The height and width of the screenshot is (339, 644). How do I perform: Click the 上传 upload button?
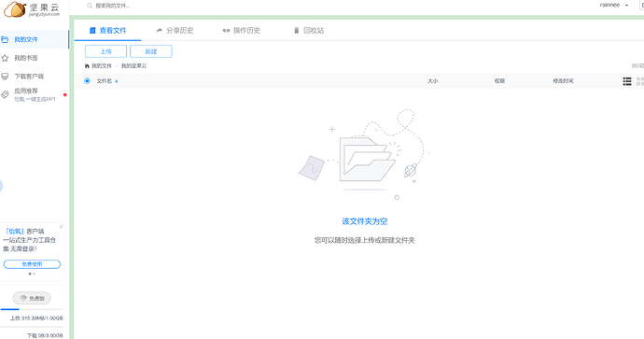pos(106,51)
